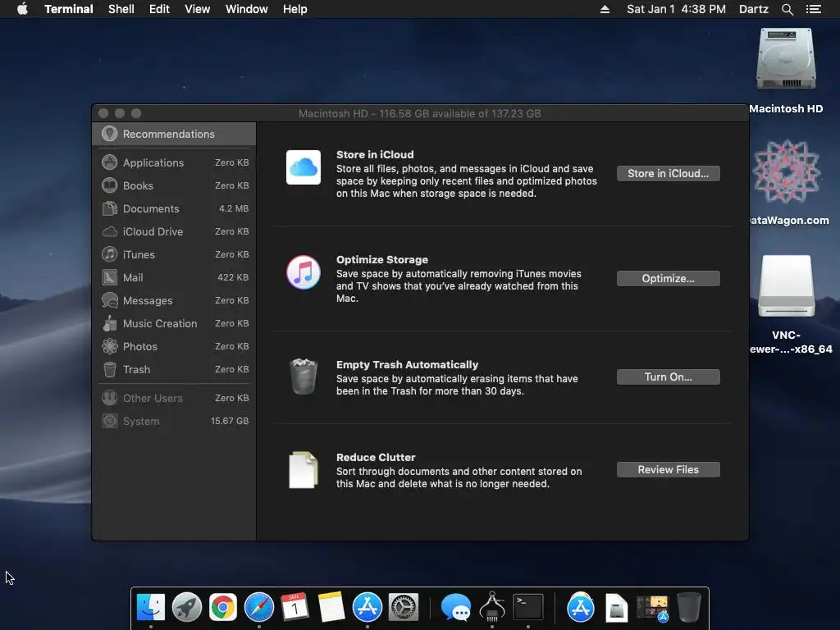Click the iTunes icon beside Optimize Storage
Image resolution: width=840 pixels, height=630 pixels.
click(x=304, y=272)
